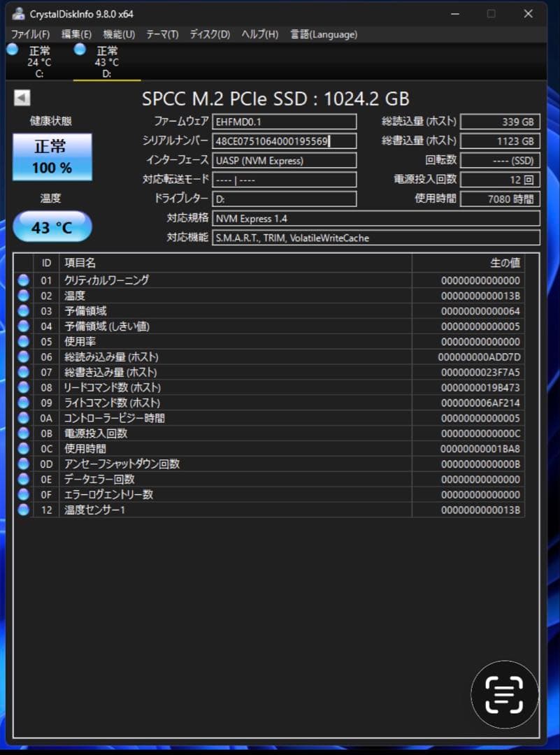Open the 言語(Language) menu
The width and height of the screenshot is (560, 755).
[x=324, y=34]
